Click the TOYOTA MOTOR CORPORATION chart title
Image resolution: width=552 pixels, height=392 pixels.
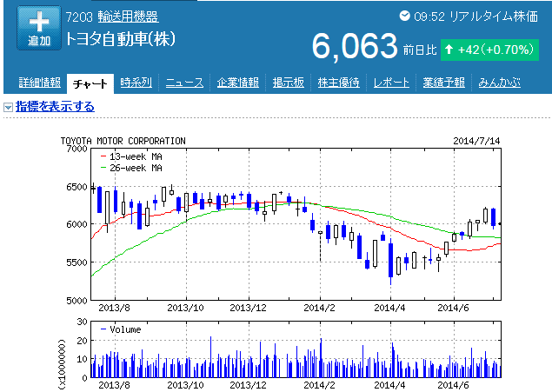click(x=123, y=141)
